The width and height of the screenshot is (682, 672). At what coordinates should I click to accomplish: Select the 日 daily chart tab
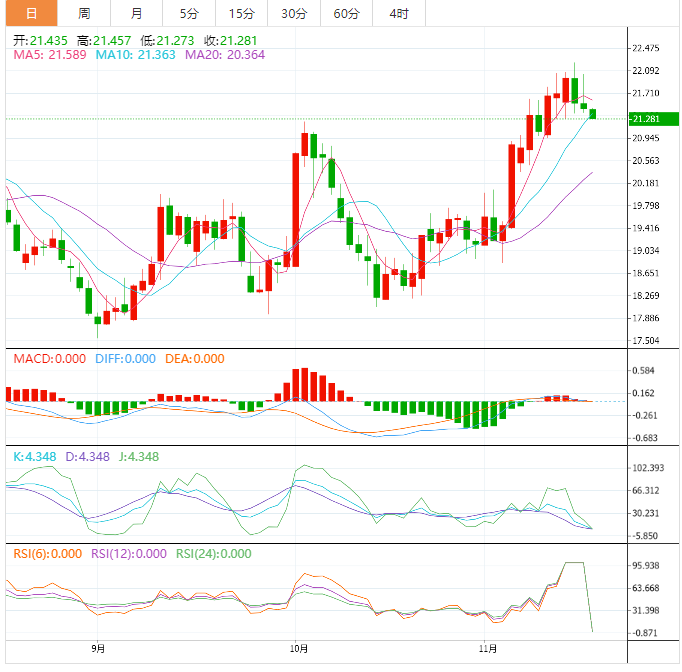coord(31,13)
